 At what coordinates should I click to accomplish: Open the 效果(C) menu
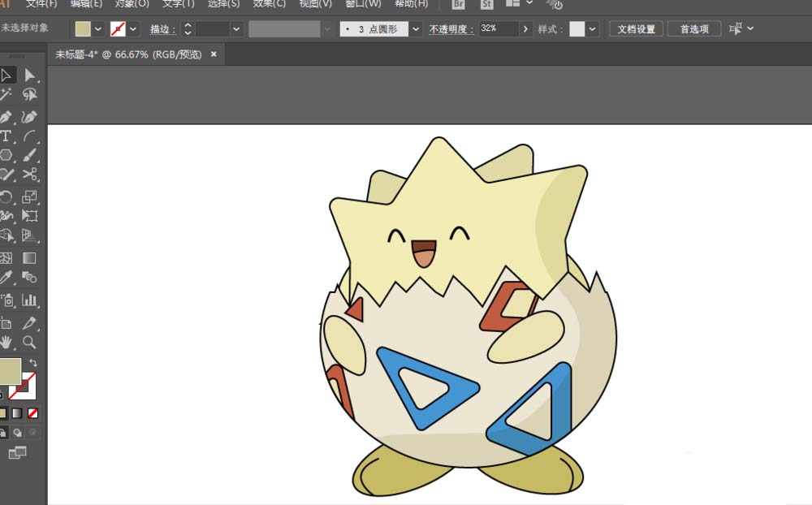[x=270, y=3]
